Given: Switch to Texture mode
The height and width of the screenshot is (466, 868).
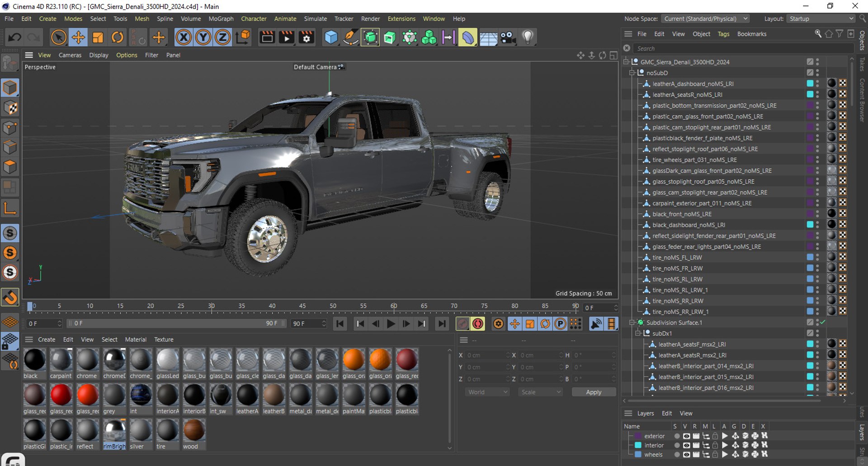Looking at the screenshot, I should coord(10,108).
